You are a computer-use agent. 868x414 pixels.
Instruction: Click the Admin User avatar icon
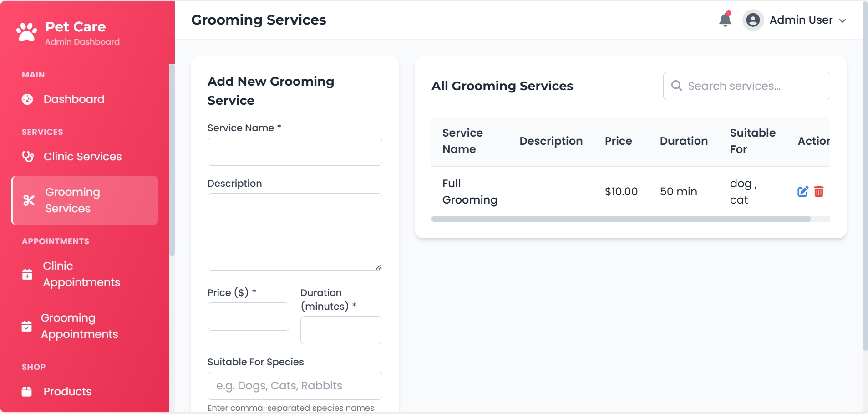coord(753,20)
